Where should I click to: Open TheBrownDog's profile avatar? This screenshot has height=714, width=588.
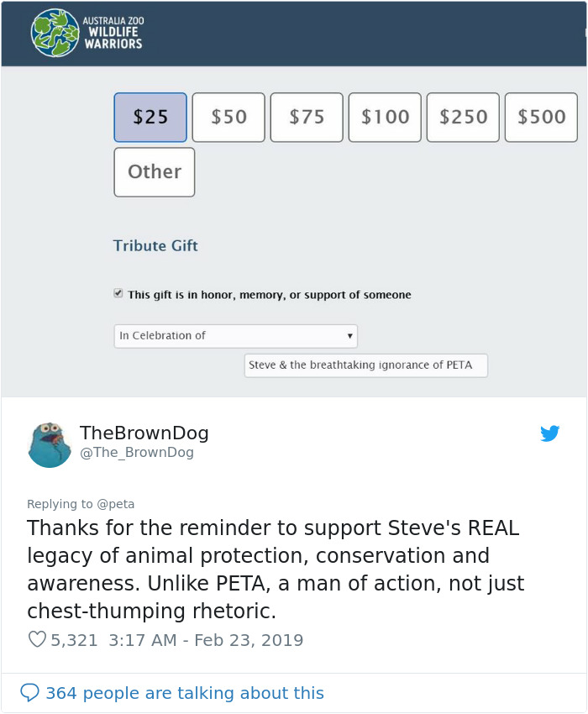pos(50,444)
